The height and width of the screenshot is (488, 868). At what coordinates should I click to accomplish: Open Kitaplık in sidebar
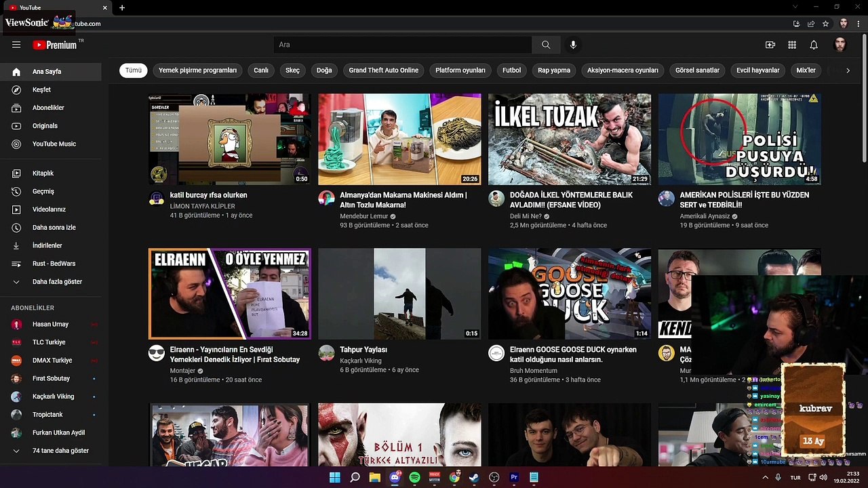51,173
